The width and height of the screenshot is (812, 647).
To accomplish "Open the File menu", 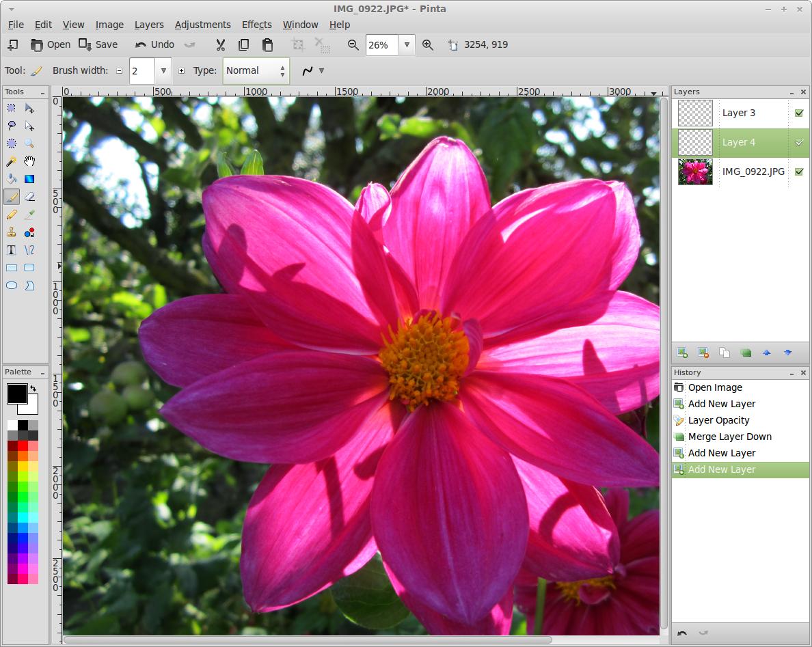I will tap(16, 25).
